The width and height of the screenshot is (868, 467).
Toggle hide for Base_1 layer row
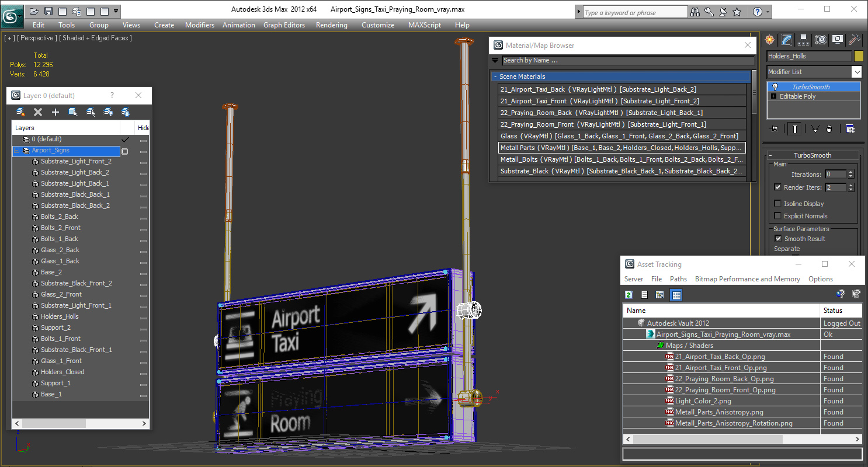coord(144,395)
